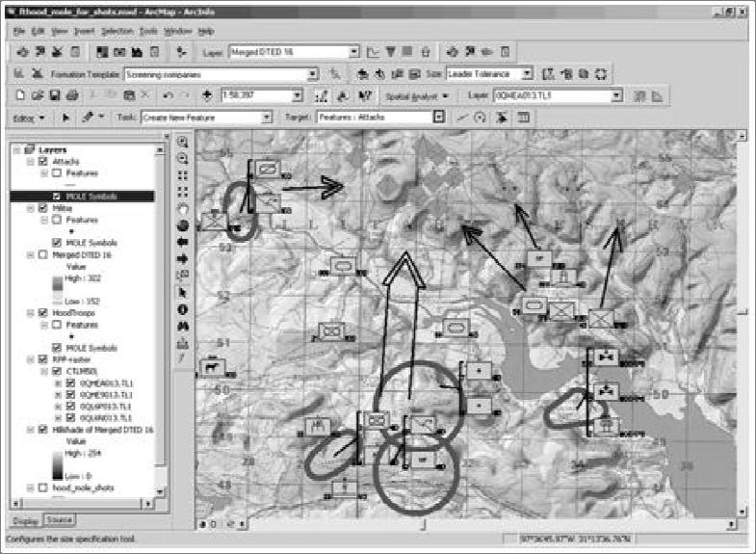Toggle Features checkbox under Attacks
The width and height of the screenshot is (756, 554).
coord(57,173)
